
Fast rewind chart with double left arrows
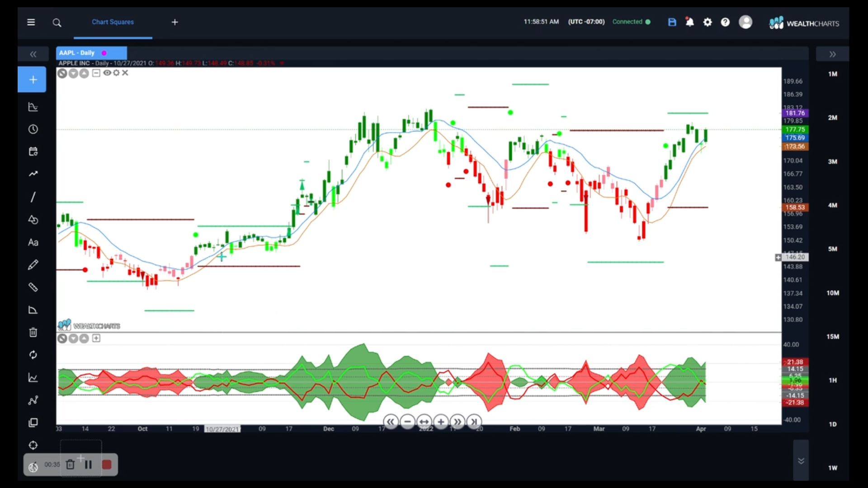391,422
